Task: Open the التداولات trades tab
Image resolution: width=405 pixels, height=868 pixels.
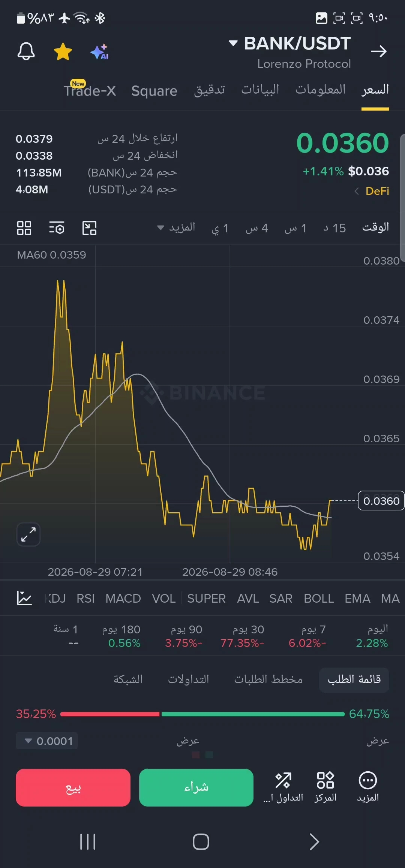Action: 188,679
